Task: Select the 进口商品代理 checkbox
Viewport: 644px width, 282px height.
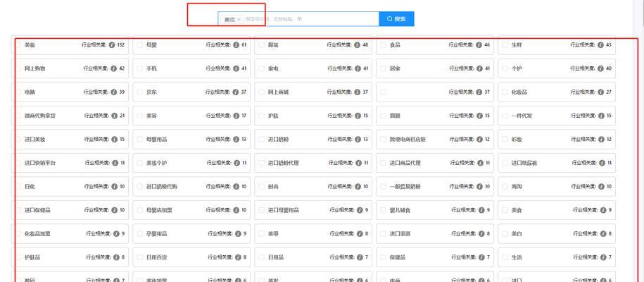Action: (x=383, y=163)
